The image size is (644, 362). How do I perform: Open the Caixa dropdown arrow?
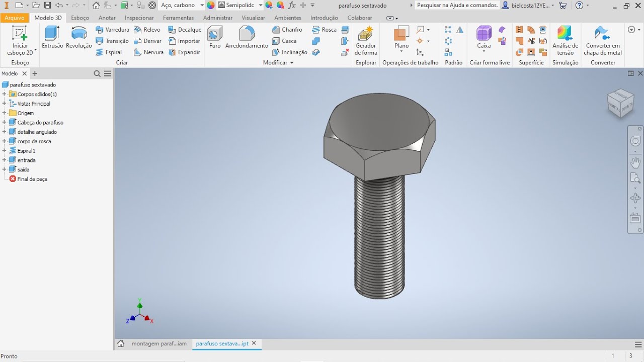point(484,51)
